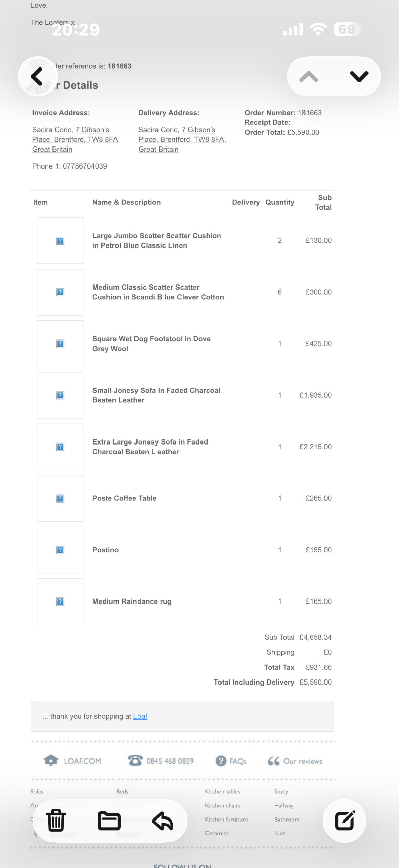Call phone number 07786704039
This screenshot has height=868, width=399.
[x=85, y=166]
